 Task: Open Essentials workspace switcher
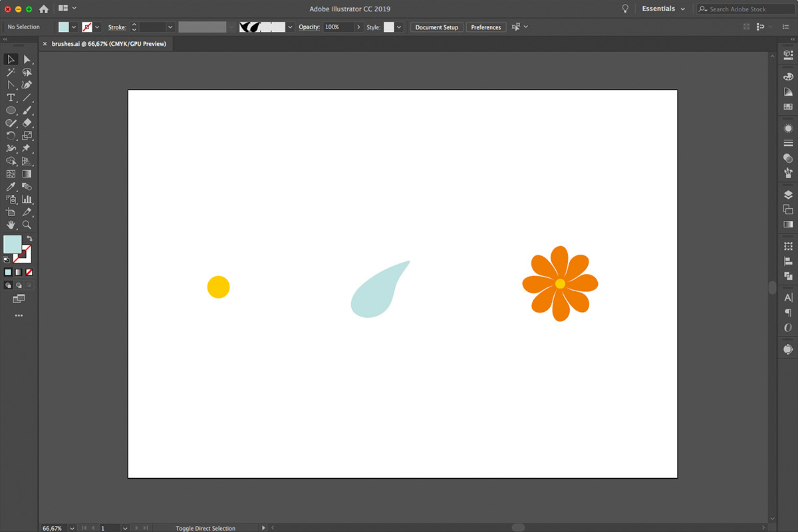[663, 9]
